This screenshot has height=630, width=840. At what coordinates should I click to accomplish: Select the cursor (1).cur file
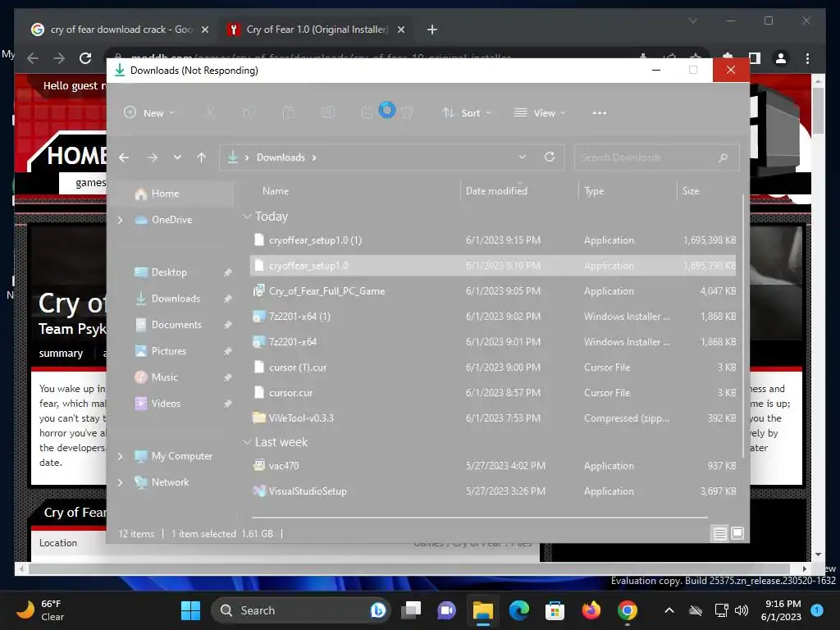click(493, 367)
